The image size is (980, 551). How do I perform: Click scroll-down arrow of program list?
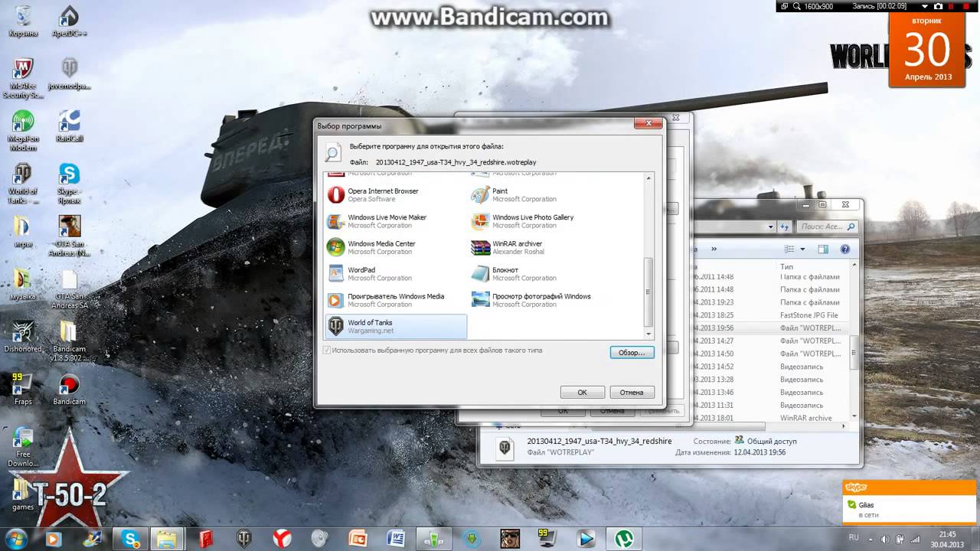click(x=649, y=334)
